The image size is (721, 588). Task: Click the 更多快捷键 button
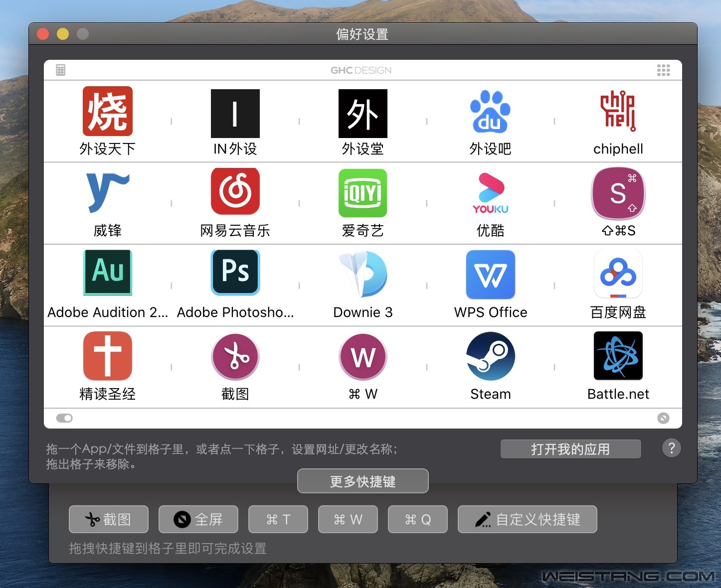tap(363, 481)
